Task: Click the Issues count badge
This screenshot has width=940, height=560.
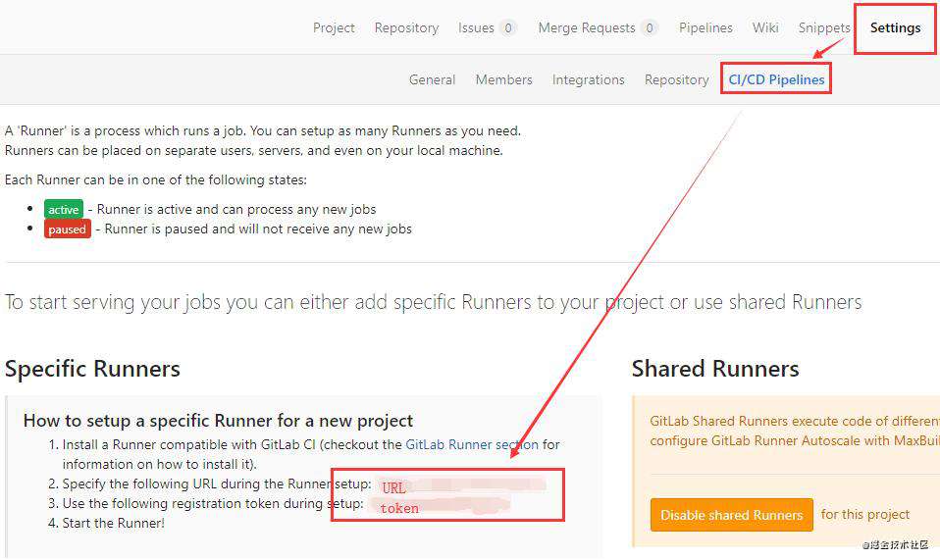Action: click(507, 28)
